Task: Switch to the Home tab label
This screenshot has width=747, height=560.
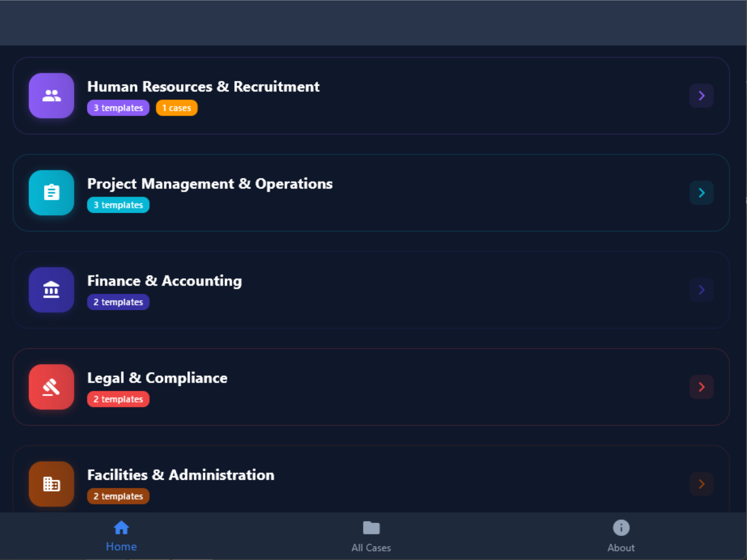Action: click(121, 546)
